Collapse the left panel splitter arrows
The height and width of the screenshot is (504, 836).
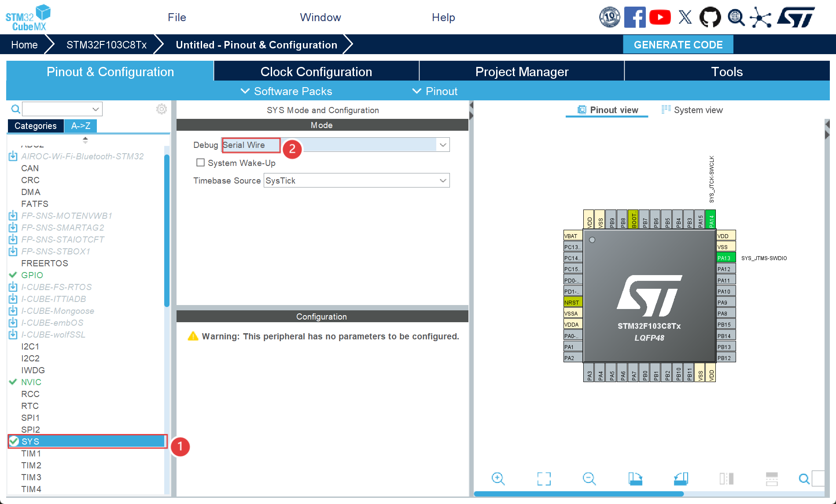[471, 110]
